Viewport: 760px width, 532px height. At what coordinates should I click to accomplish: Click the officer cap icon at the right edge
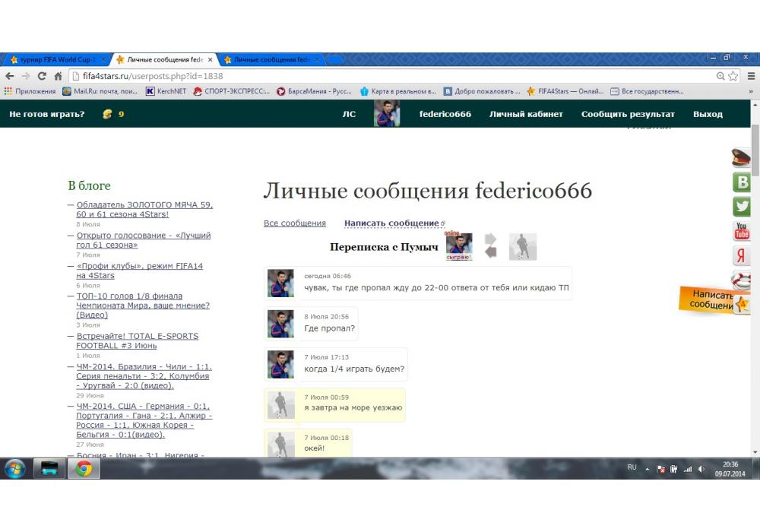point(742,158)
